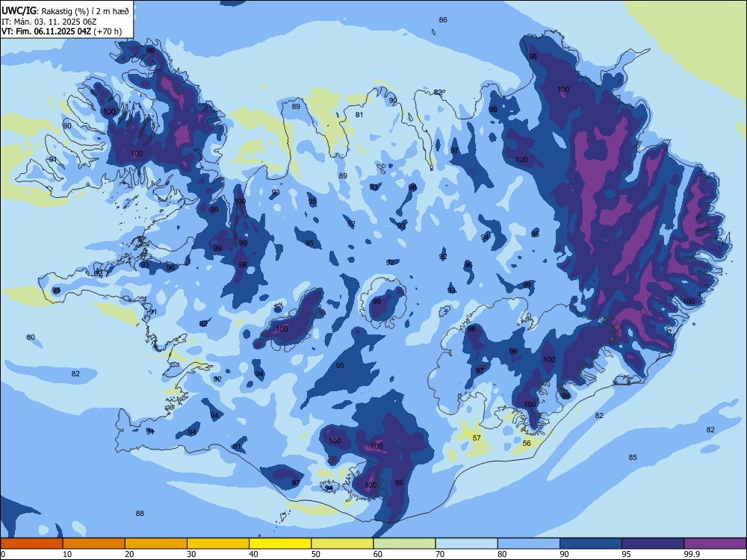The image size is (747, 560).
Task: Select the 20–30 amber legend swatch
Action: [156, 544]
